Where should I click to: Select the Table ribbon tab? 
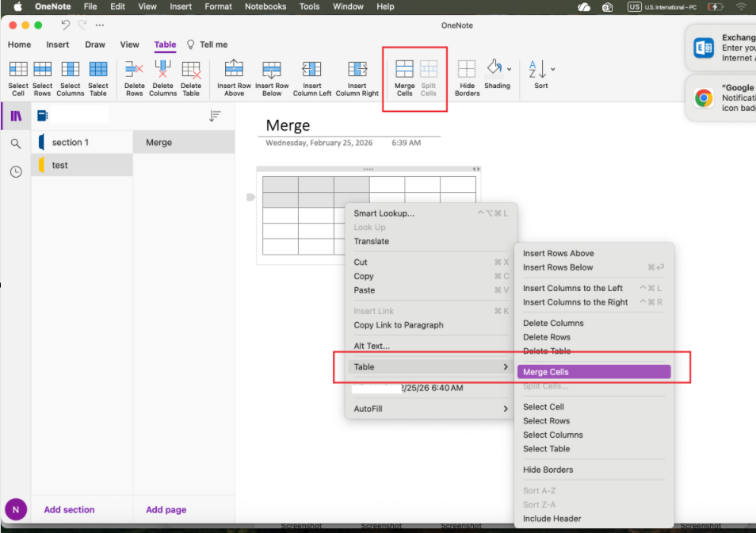165,44
